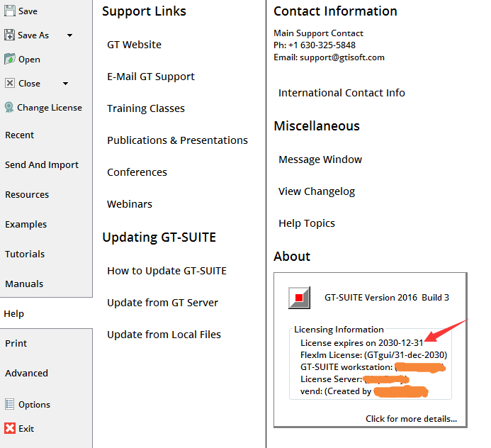491x448 pixels.
Task: Expand the Save As dropdown arrow
Action: point(70,35)
